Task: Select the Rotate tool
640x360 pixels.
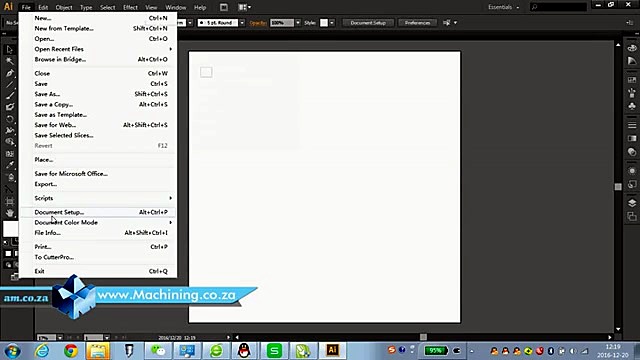Action: click(9, 119)
